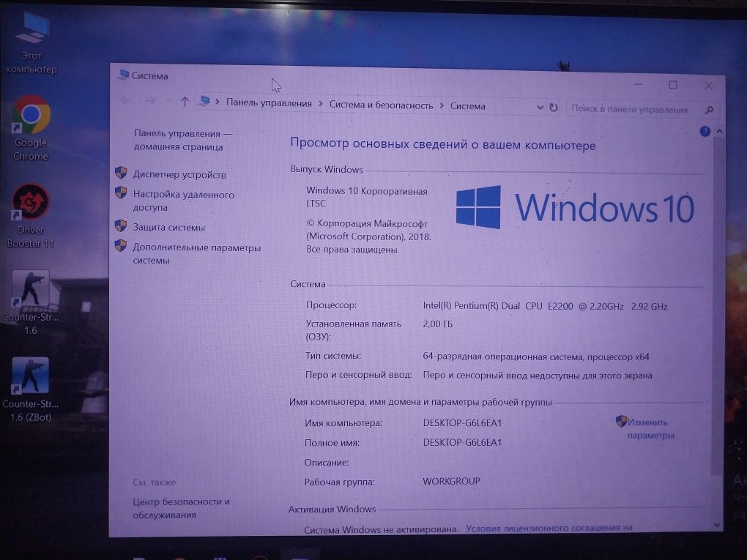Open Настройка удаленного доступа
Image resolution: width=747 pixels, height=560 pixels.
point(183,201)
